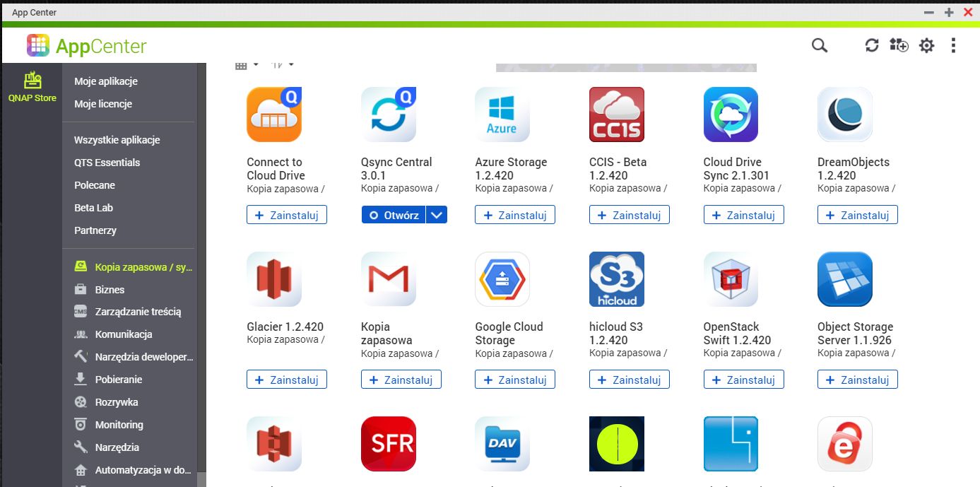This screenshot has width=980, height=487.
Task: Open Qsync Central with Otwórz button
Action: [x=394, y=215]
